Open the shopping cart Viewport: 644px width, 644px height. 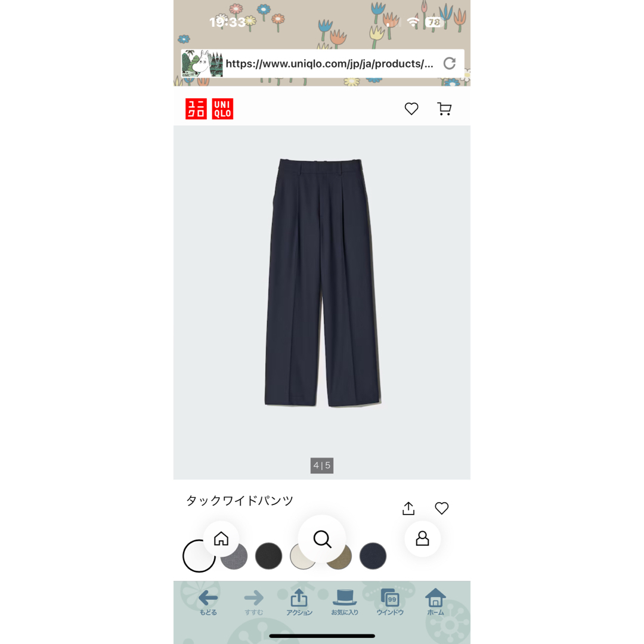point(444,109)
